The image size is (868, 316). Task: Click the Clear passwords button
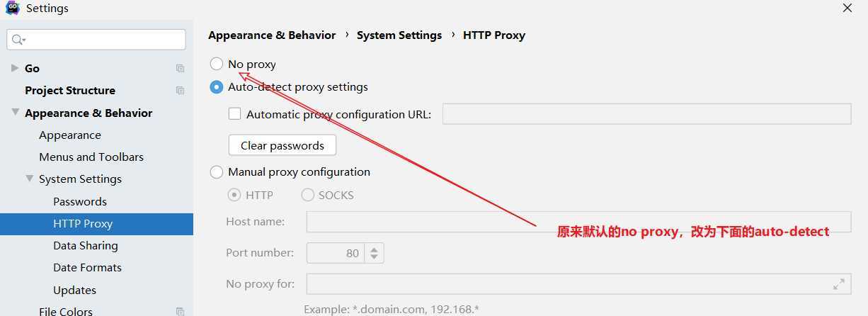282,145
